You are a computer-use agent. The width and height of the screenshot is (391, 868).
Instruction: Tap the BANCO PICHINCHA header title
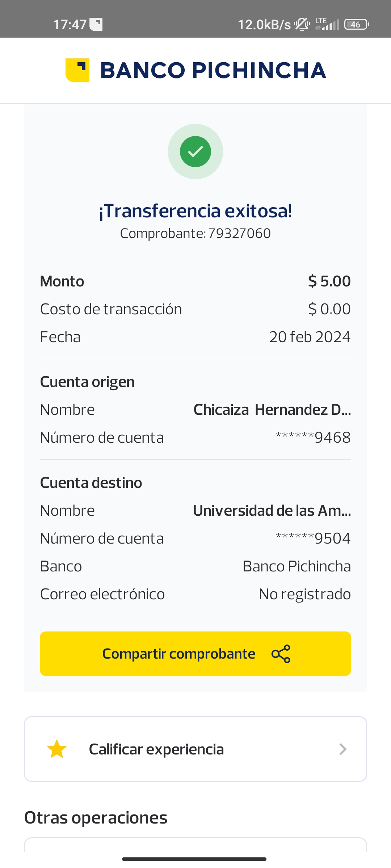(213, 70)
